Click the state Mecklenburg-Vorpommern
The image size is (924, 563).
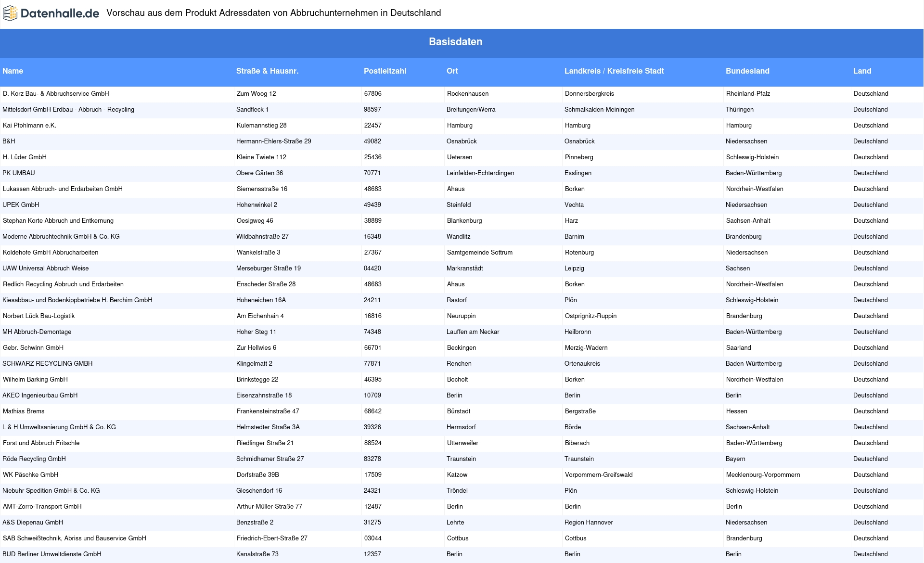pyautogui.click(x=763, y=475)
